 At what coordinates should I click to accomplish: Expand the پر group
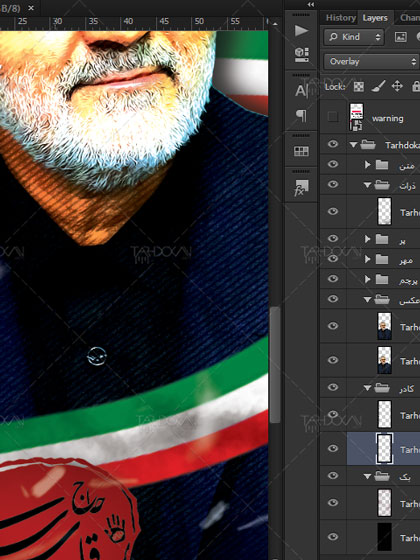coord(368,239)
